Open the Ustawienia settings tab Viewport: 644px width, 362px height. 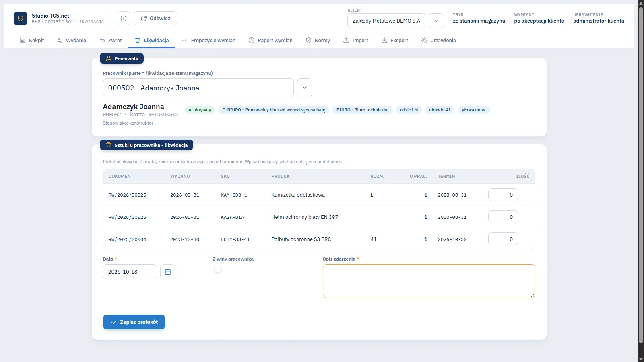click(x=438, y=41)
